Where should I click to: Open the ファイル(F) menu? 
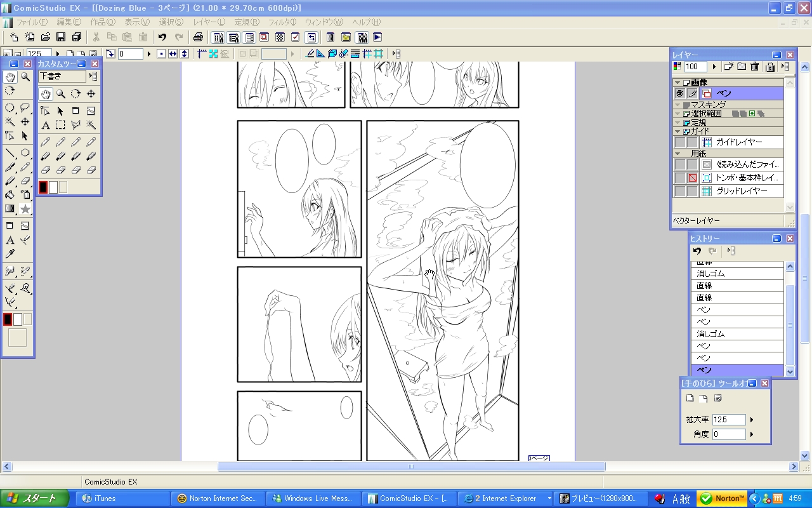tap(30, 22)
